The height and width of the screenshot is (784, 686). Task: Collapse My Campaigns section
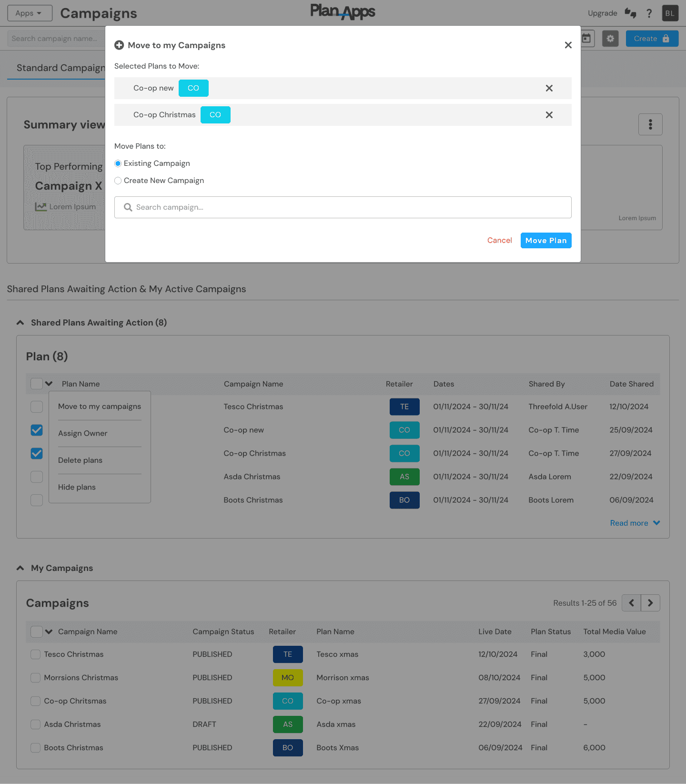click(20, 568)
